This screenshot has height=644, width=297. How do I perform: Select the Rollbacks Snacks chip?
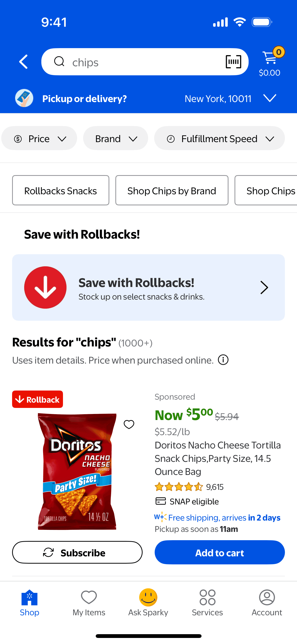point(61,190)
